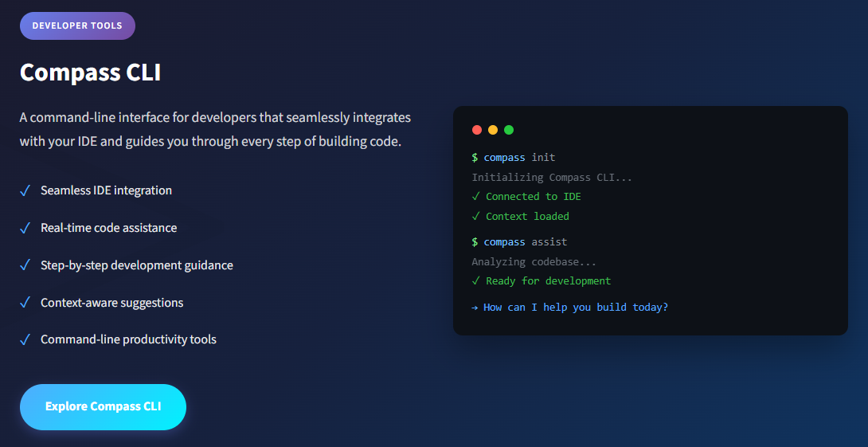Click the Seamless IDE integration feature text

pyautogui.click(x=106, y=190)
